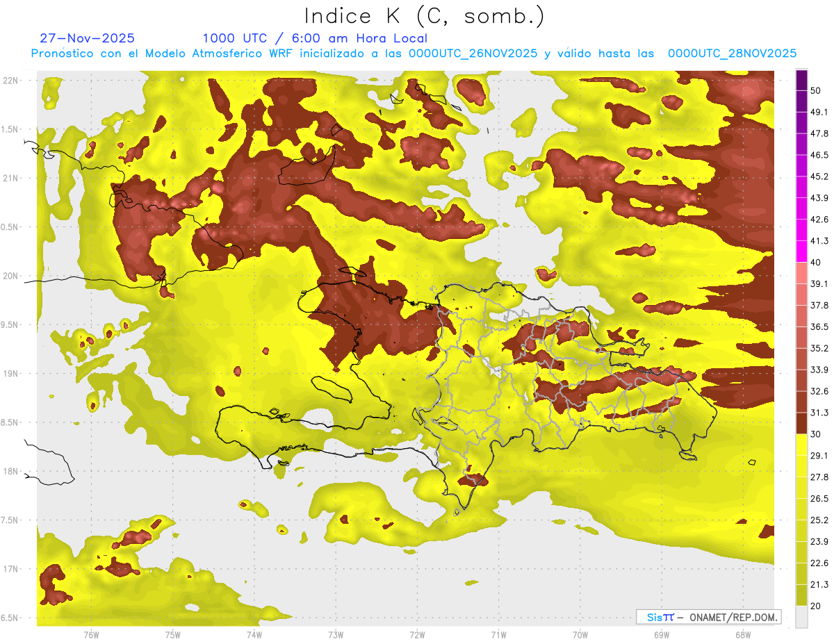The image size is (834, 644).
Task: Click the "18N" latitude label
Action: tap(11, 471)
